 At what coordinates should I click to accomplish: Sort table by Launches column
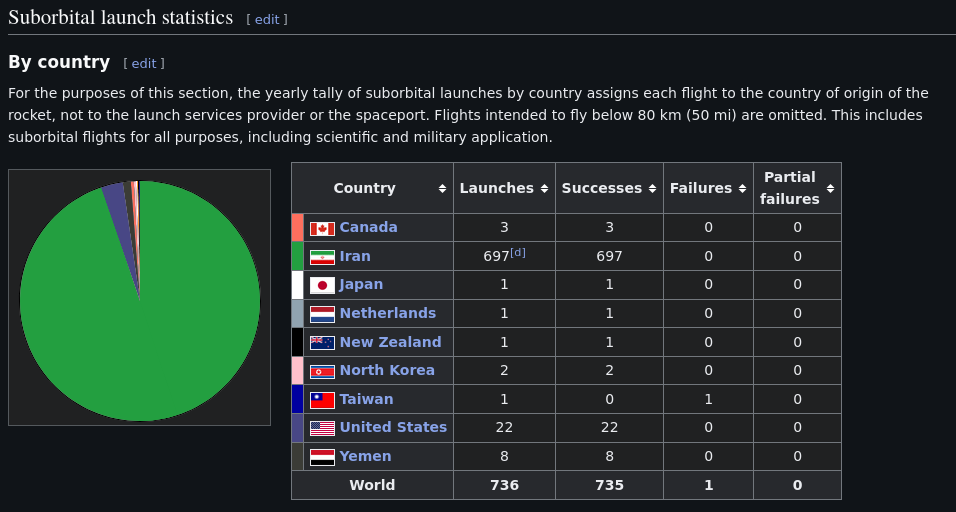544,189
